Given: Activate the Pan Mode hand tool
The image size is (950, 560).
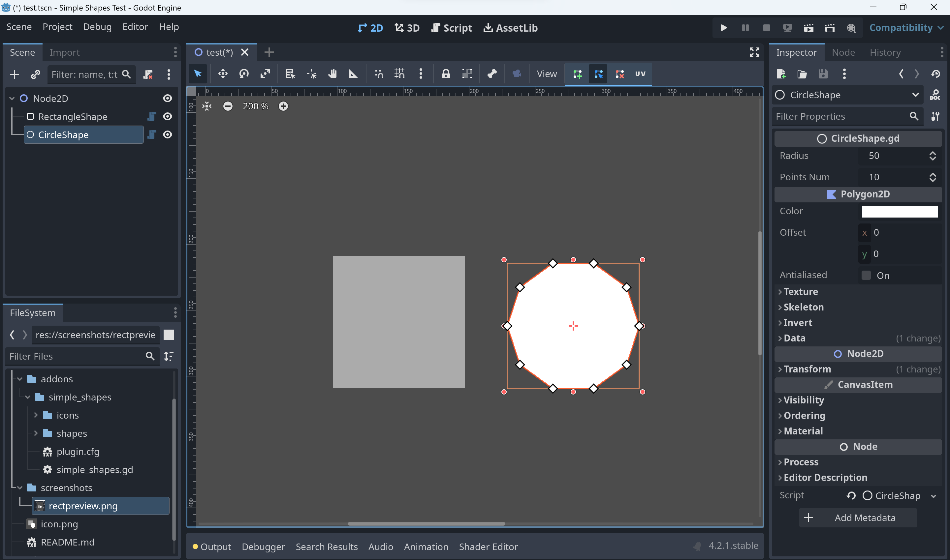Looking at the screenshot, I should (332, 74).
